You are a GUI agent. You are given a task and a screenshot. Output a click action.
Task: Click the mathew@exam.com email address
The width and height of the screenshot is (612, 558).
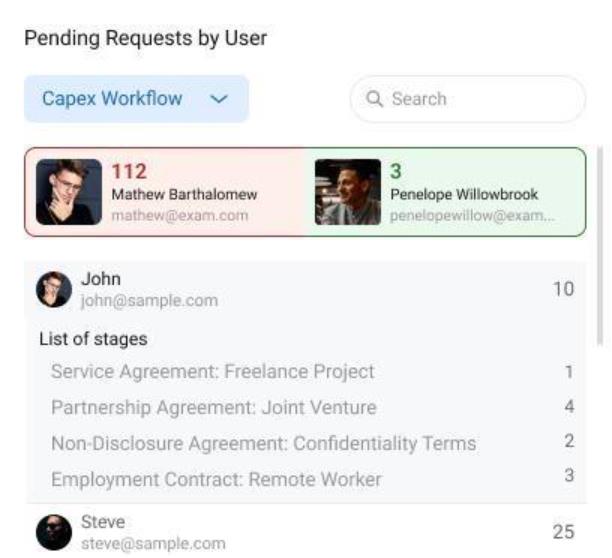[179, 215]
